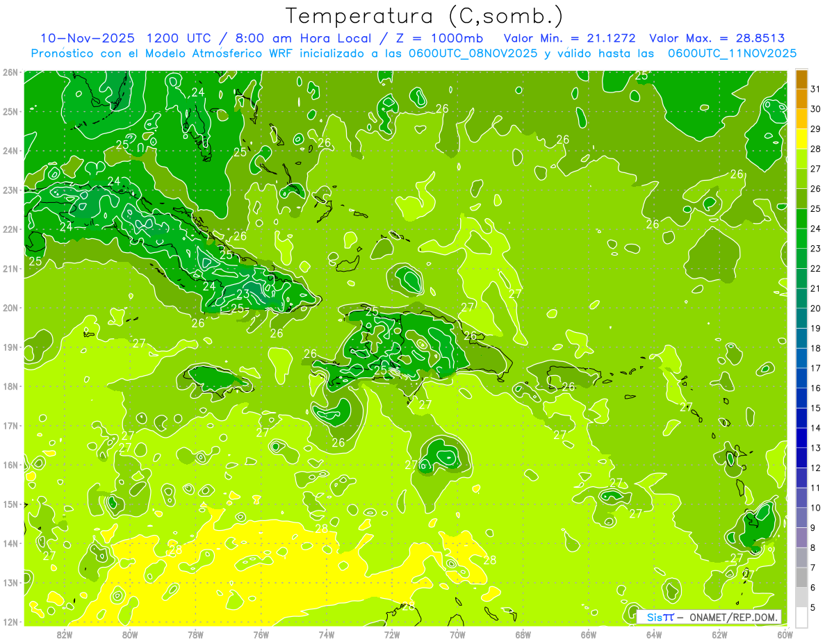Screen dimensions: 834x644
Task: Click the teal legend swatch between 19 and 20
Action: coord(801,318)
